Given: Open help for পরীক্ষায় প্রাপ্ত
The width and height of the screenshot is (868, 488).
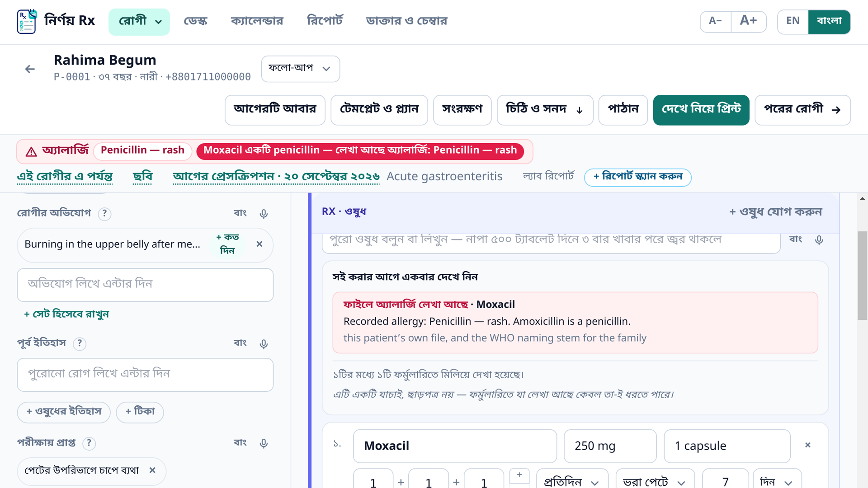Looking at the screenshot, I should [x=89, y=443].
